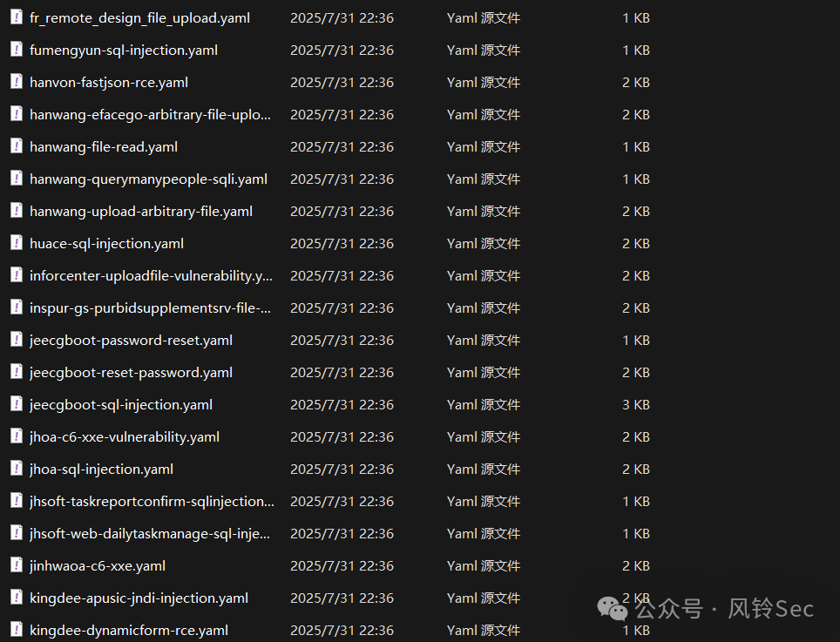Image resolution: width=840 pixels, height=642 pixels.
Task: Select the file icon beside jhoa-sql-injection.yaml
Action: click(16, 469)
